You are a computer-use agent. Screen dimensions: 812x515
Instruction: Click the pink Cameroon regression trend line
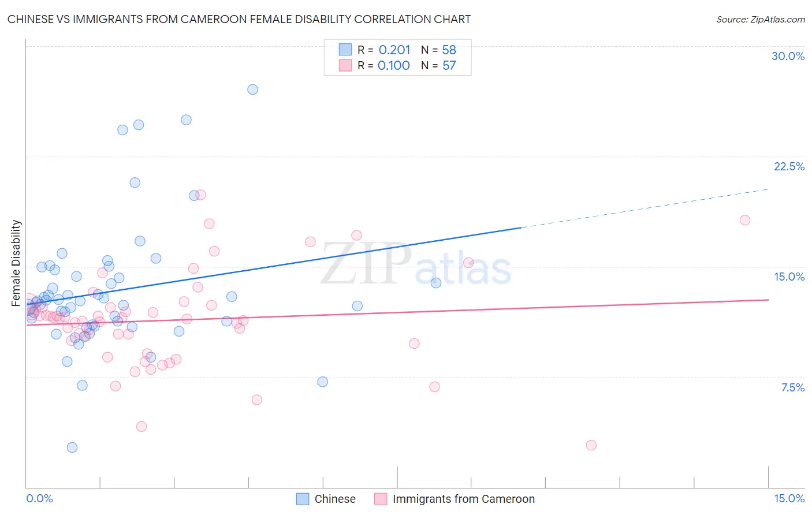[397, 312]
